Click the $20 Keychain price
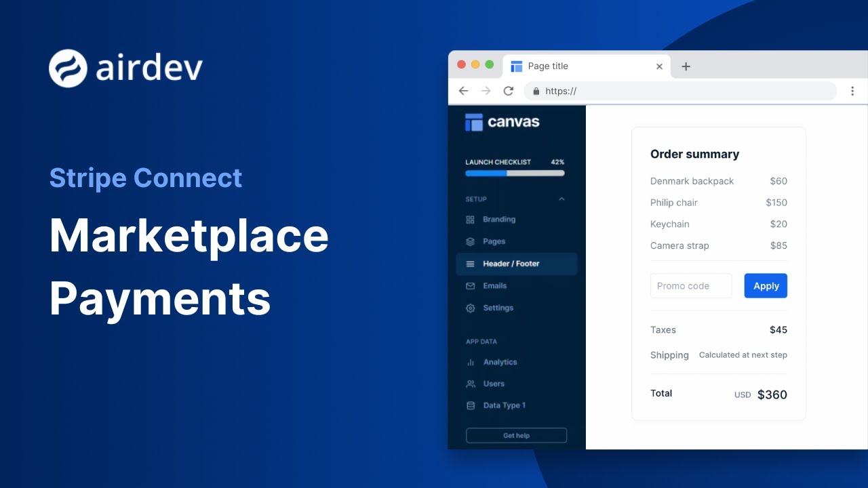 point(778,224)
